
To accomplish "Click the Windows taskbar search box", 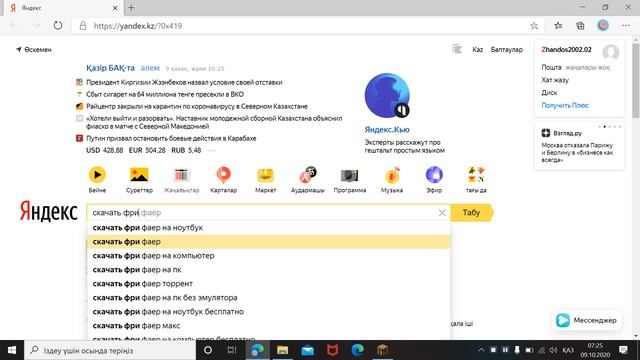I will [x=110, y=350].
